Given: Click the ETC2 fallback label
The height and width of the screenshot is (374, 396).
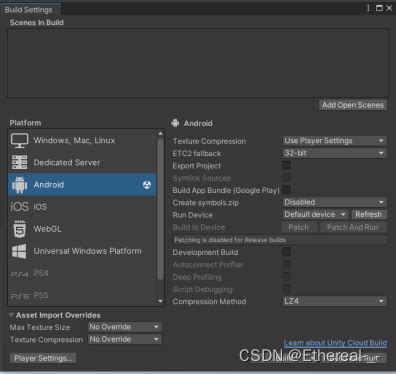Looking at the screenshot, I should point(197,153).
